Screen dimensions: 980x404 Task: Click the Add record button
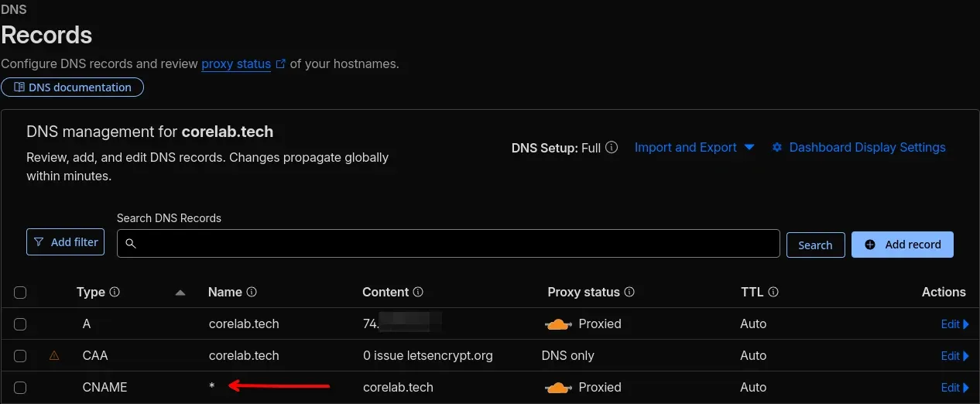[x=903, y=245]
